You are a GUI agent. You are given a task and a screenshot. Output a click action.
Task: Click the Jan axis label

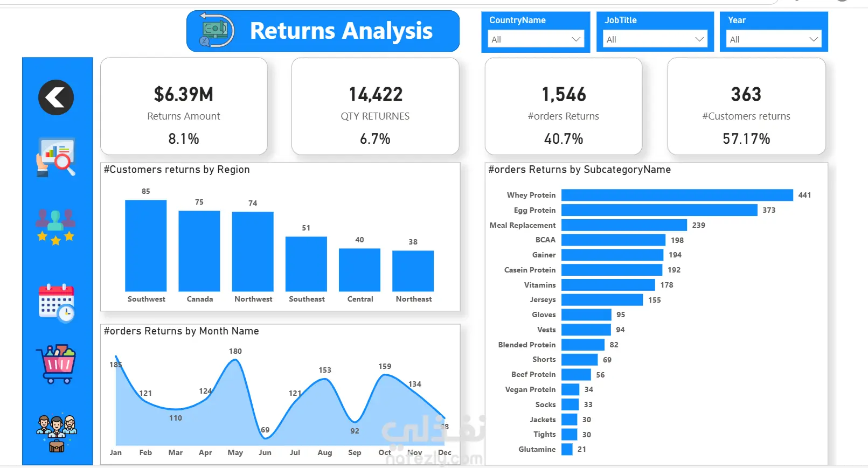[x=116, y=452]
